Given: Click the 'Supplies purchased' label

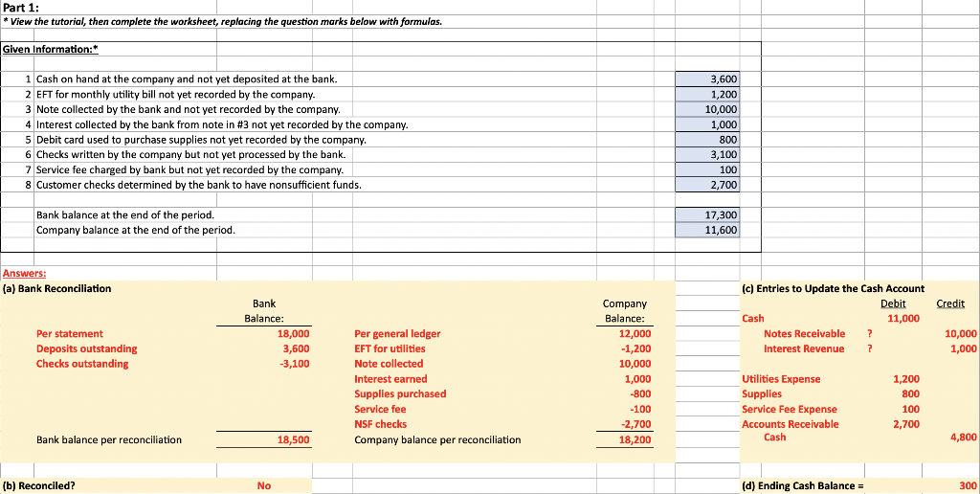Looking at the screenshot, I should (x=400, y=393).
